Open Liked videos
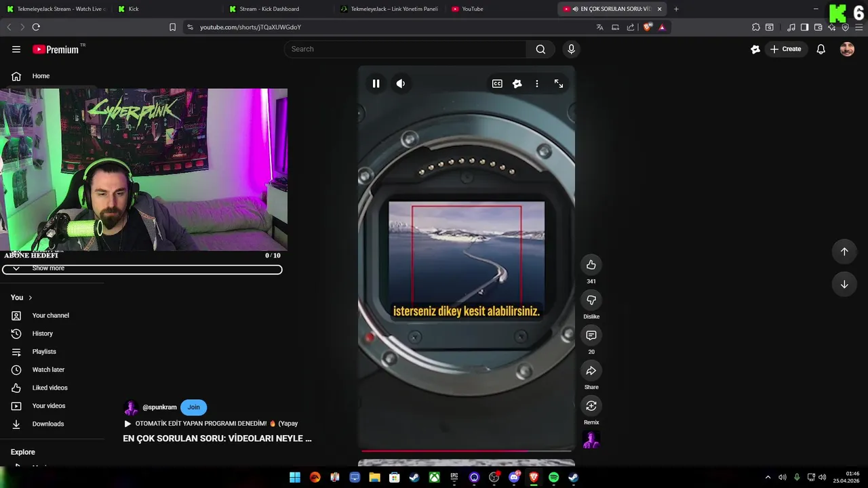Image resolution: width=868 pixels, height=488 pixels. [50, 388]
